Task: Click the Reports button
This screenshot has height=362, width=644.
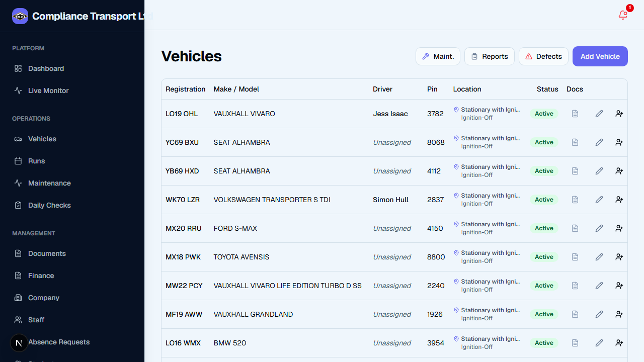Action: [x=490, y=56]
